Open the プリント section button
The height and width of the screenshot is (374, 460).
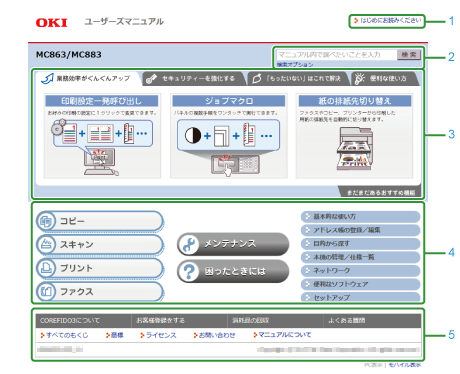point(100,268)
